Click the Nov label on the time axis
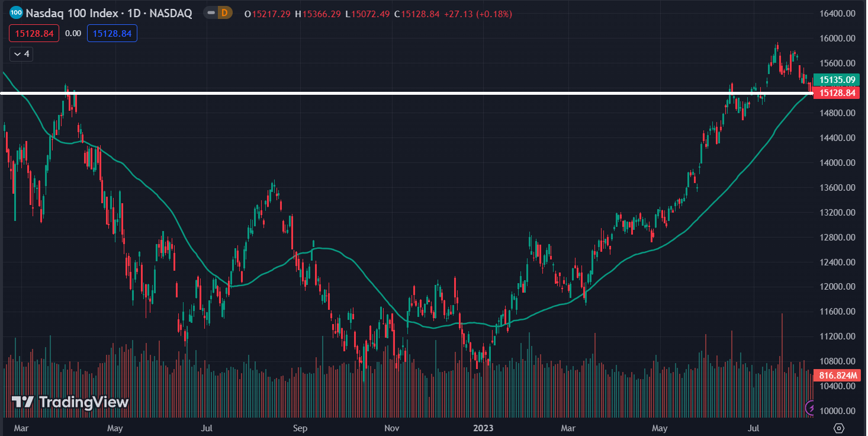This screenshot has width=868, height=436. [x=392, y=428]
